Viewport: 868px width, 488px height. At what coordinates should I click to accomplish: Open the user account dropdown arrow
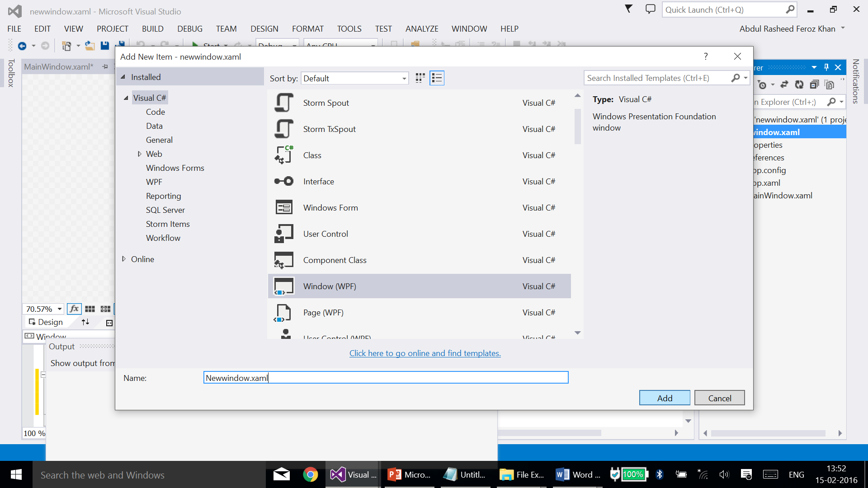pos(843,28)
